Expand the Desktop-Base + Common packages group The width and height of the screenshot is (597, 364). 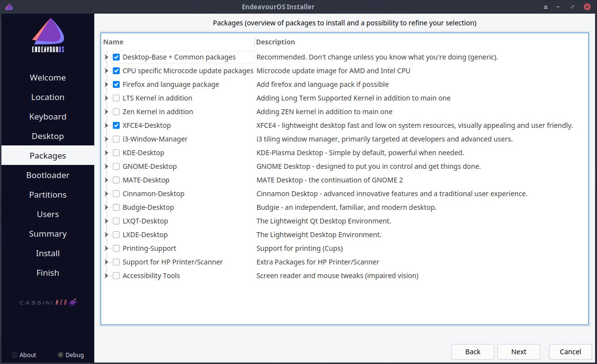point(107,57)
